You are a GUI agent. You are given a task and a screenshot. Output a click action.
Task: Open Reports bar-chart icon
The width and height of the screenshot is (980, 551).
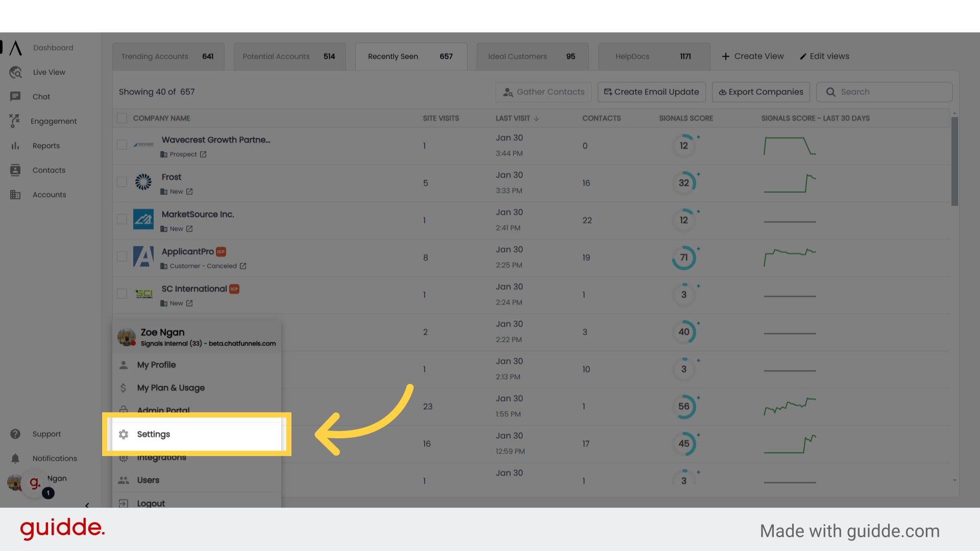[x=15, y=146]
